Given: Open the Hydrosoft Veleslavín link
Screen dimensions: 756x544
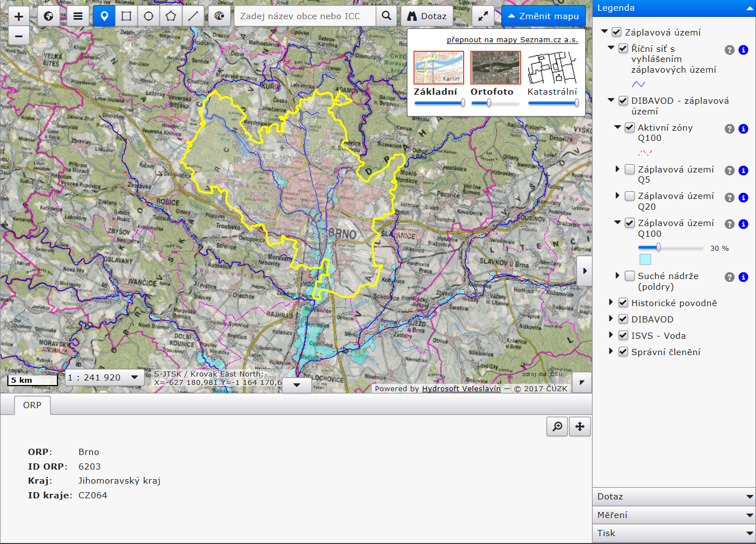Looking at the screenshot, I should tap(461, 388).
